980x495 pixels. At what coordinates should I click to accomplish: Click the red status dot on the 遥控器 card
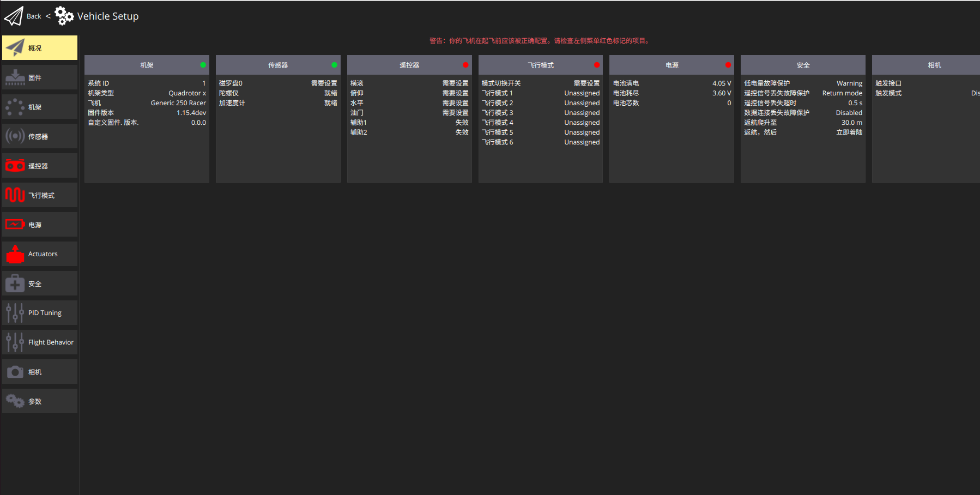click(x=465, y=65)
